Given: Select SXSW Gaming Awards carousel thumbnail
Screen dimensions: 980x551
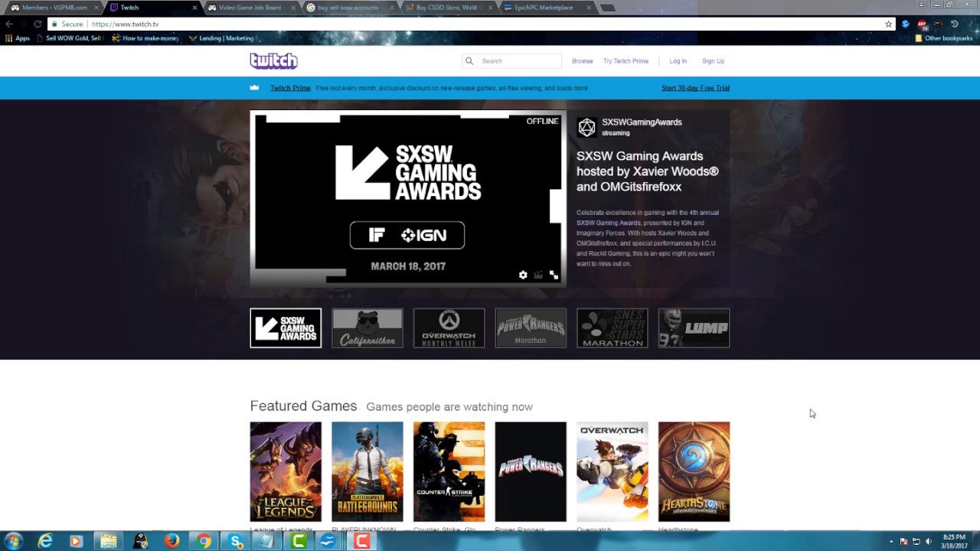Looking at the screenshot, I should coord(286,328).
